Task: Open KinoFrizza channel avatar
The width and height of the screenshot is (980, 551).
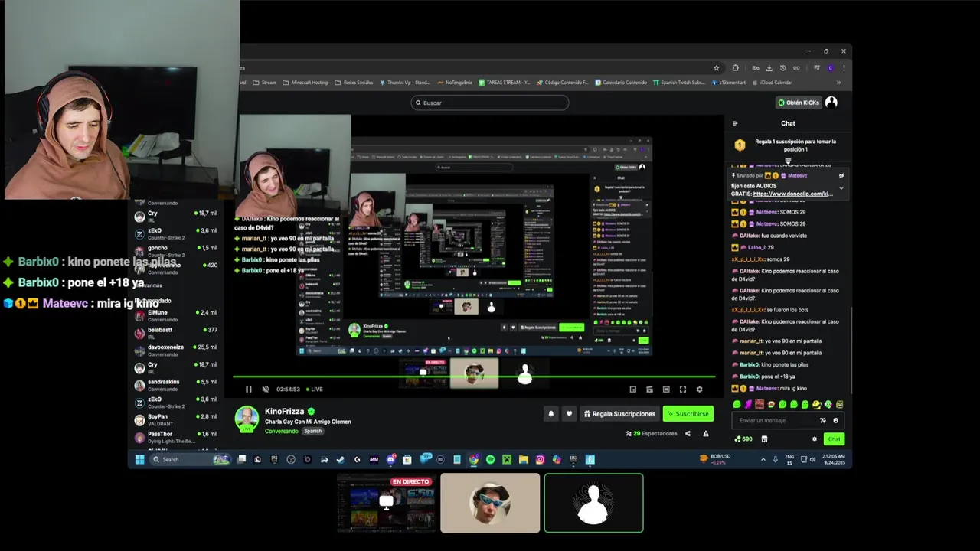Action: pos(247,419)
